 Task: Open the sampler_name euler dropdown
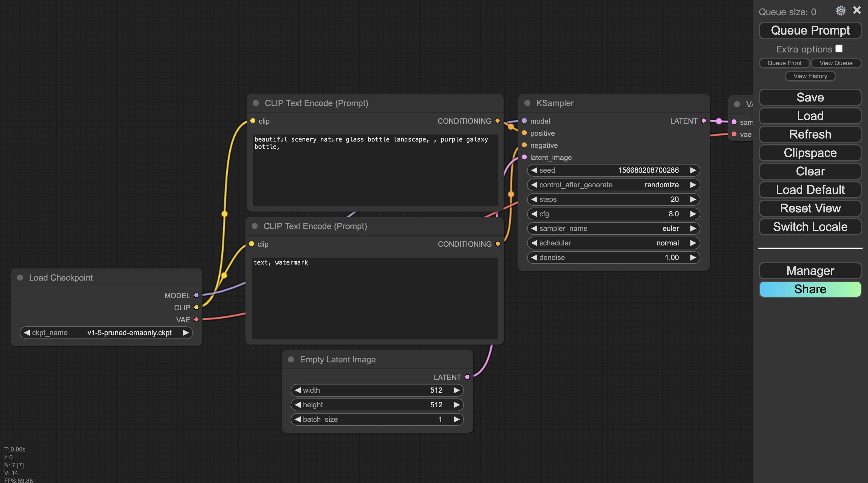point(613,228)
